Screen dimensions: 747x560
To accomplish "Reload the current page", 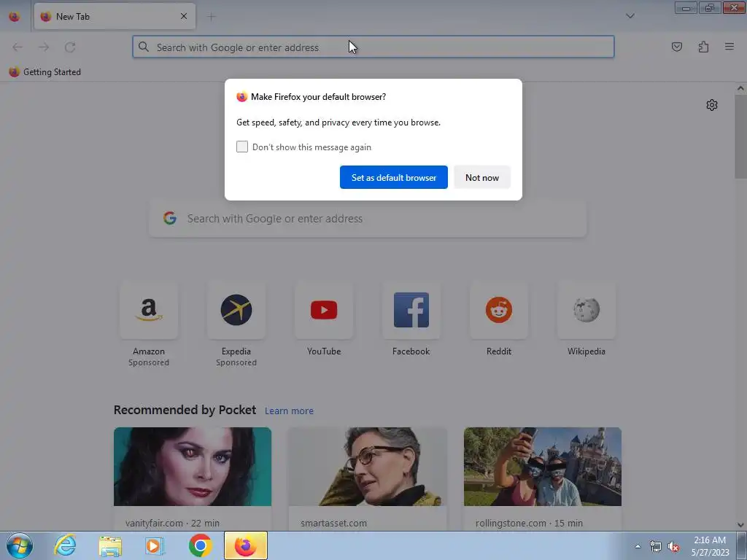I will [70, 47].
